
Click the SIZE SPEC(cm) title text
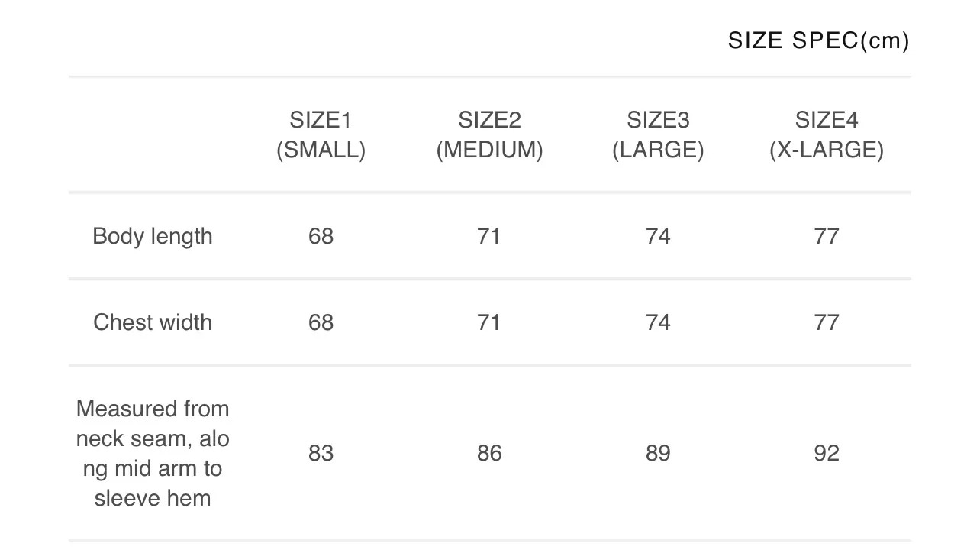point(818,40)
